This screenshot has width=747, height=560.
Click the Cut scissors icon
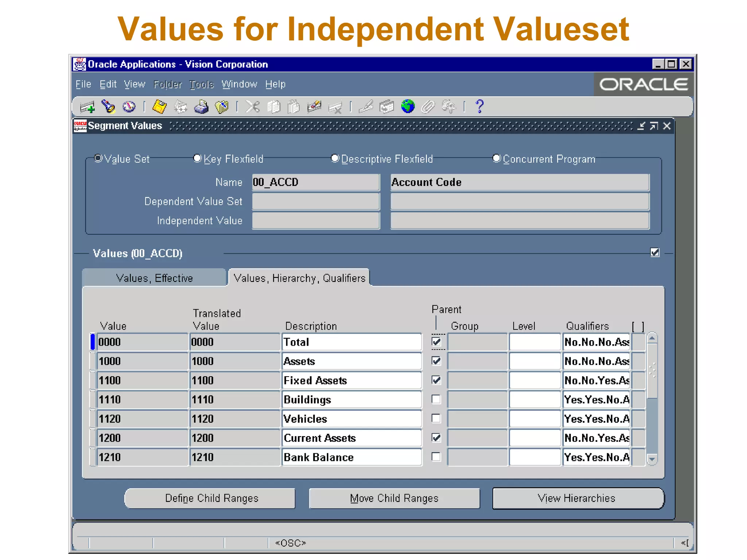(x=252, y=106)
